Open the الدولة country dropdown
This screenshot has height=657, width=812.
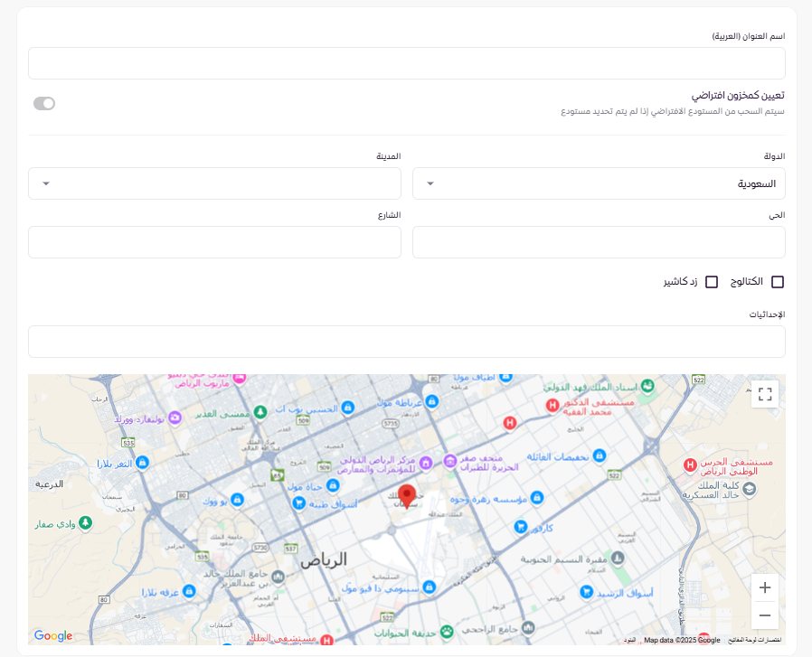pyautogui.click(x=599, y=183)
